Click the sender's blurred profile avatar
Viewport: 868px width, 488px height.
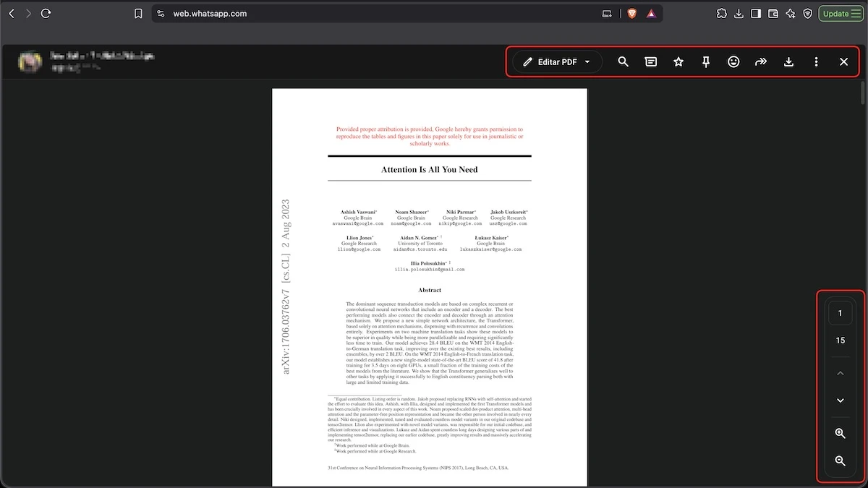click(29, 62)
